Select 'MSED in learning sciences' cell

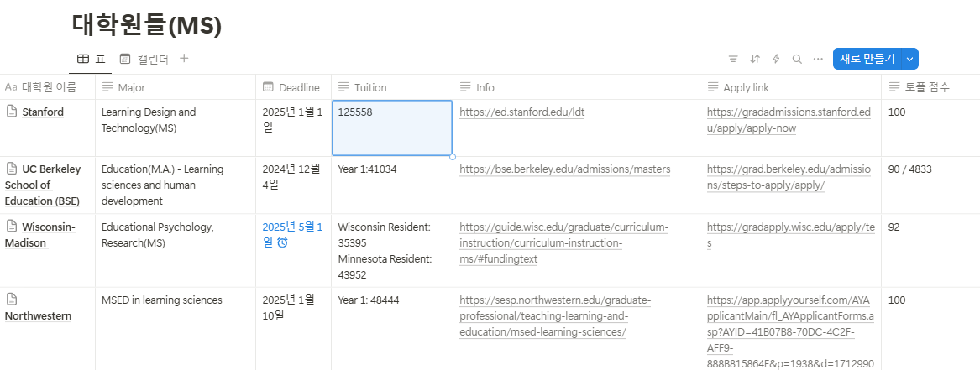pos(175,329)
